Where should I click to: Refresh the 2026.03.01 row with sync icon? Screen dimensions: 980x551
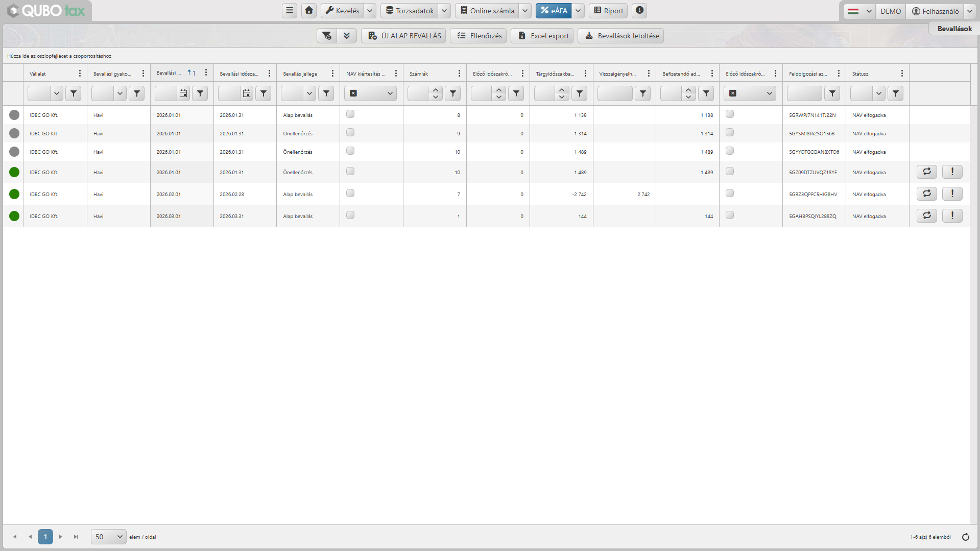coord(927,215)
